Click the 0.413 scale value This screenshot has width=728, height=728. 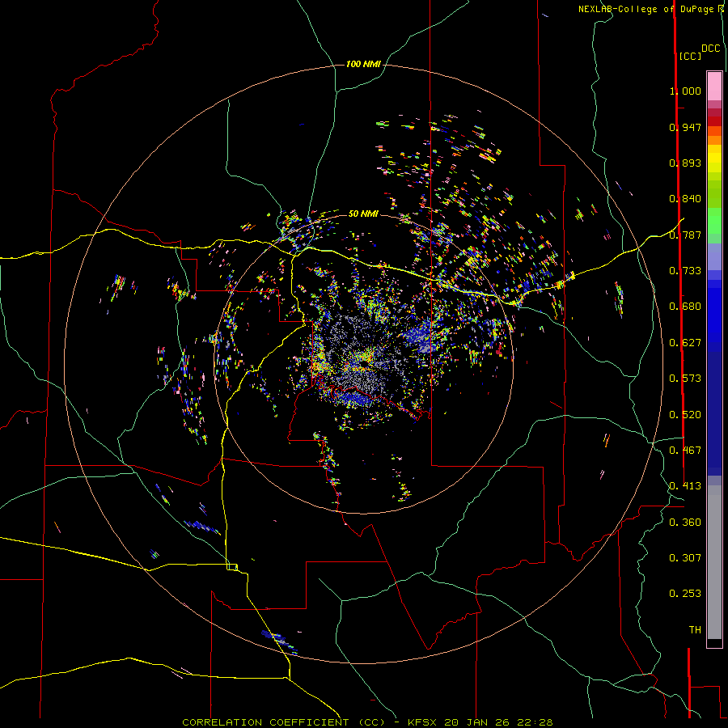(685, 486)
